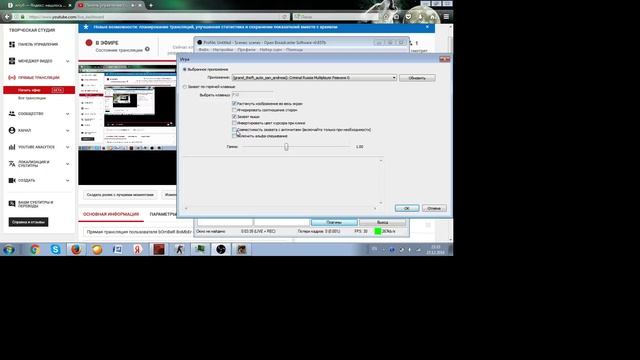Screen dimensions: 640x360
Task: Click the browser back arrow button
Action: 7,17
